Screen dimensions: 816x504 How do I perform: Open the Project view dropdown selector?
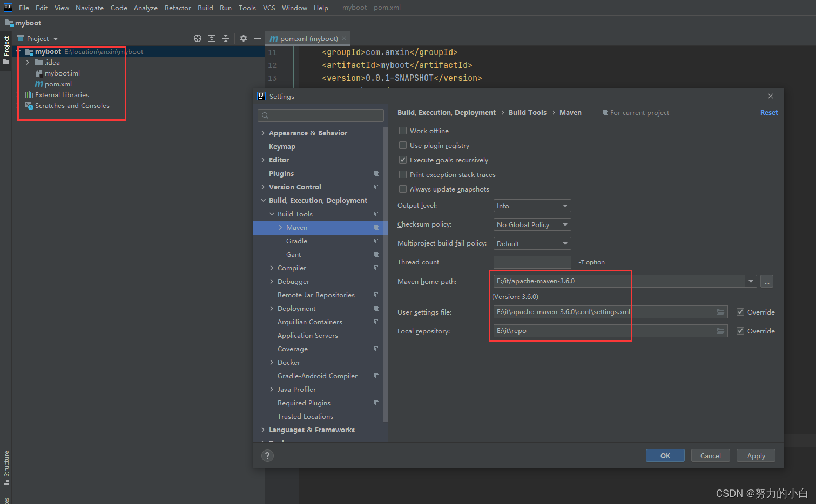pos(38,39)
